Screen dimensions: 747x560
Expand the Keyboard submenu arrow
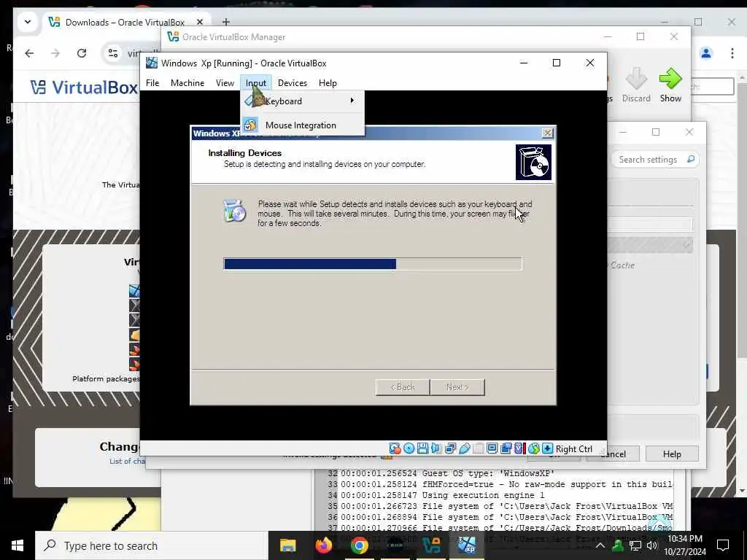pyautogui.click(x=352, y=101)
